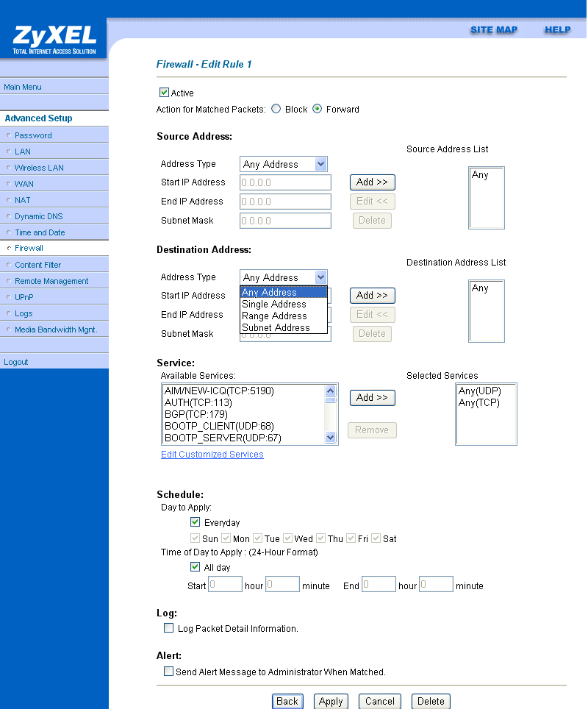This screenshot has height=712, width=588.
Task: Open UPnP settings page
Action: coord(24,297)
